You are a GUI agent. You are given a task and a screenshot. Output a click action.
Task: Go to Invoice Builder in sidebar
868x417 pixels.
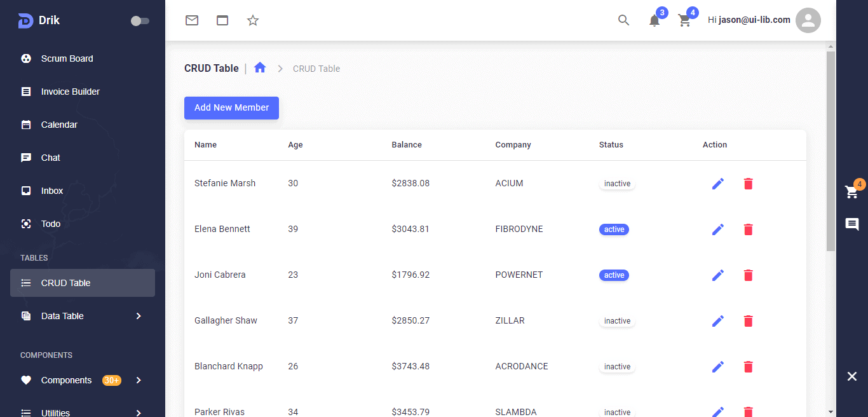point(70,92)
